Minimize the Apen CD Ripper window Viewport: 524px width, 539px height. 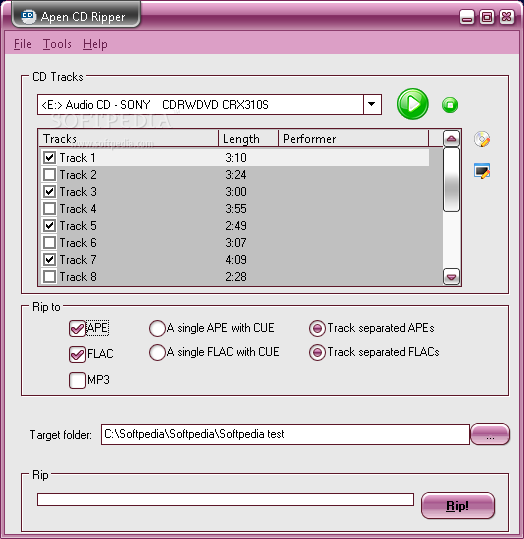pyautogui.click(x=467, y=17)
